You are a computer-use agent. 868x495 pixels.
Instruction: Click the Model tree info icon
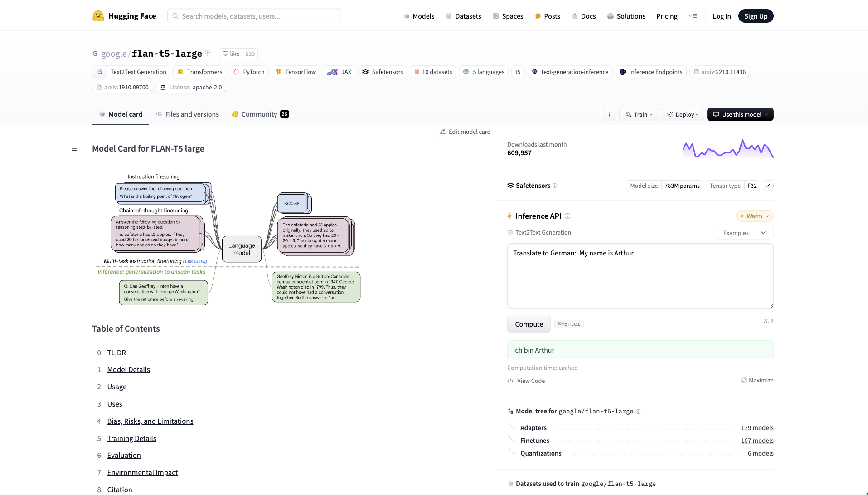[x=638, y=412]
